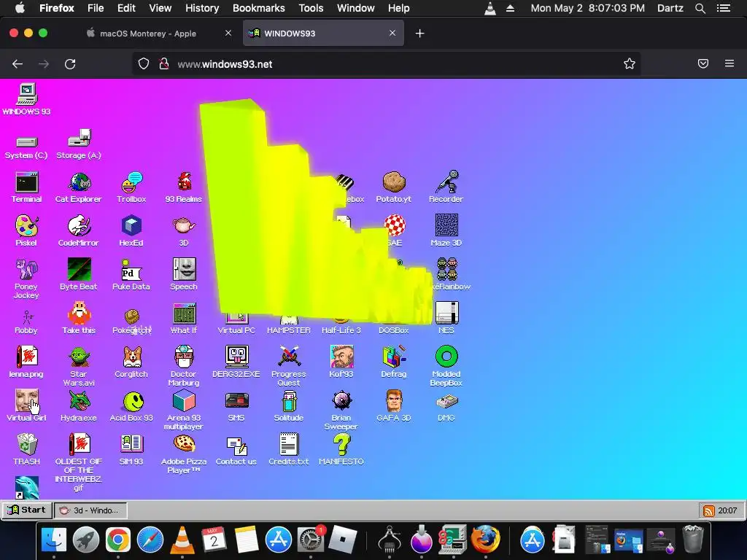Open the Virtual Girl icon
Screen dimensions: 747x560
point(27,400)
